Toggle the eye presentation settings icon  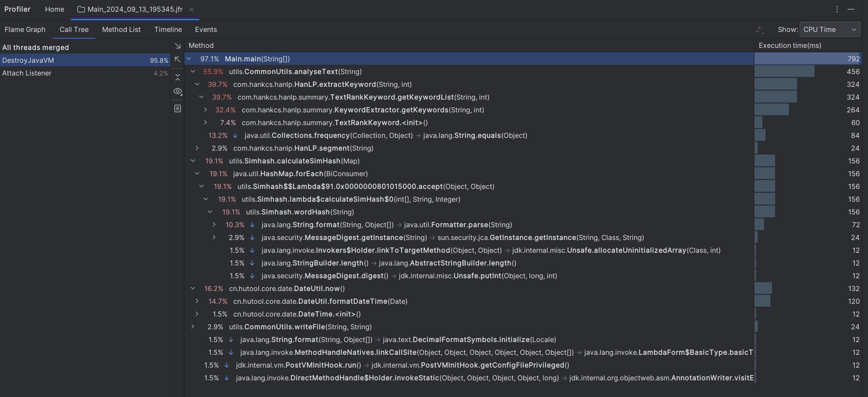[178, 91]
